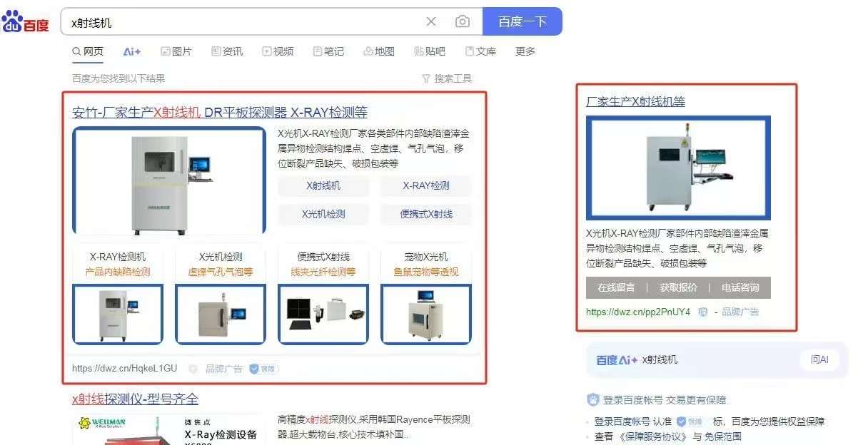This screenshot has width=868, height=445.
Task: Click the 获取报价 button
Action: tap(678, 287)
